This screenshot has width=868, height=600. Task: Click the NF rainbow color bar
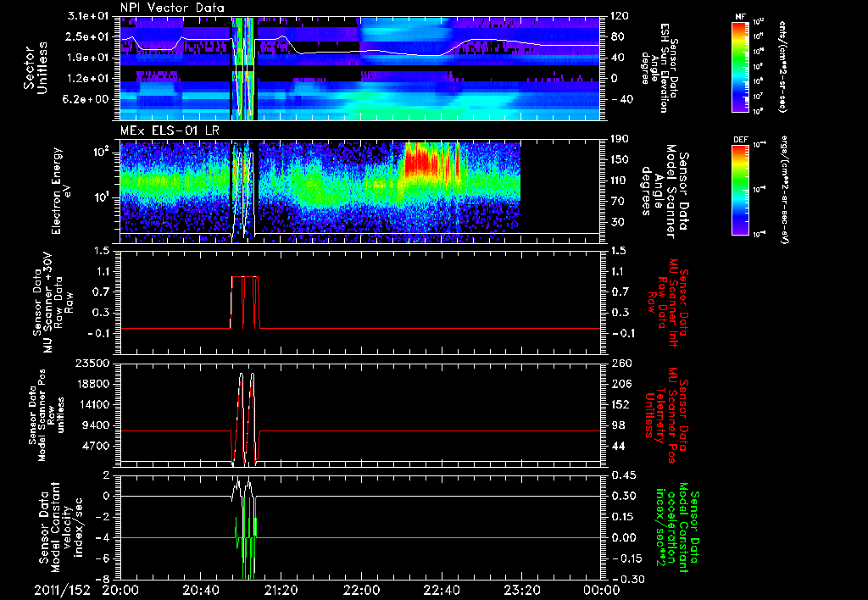[x=740, y=66]
